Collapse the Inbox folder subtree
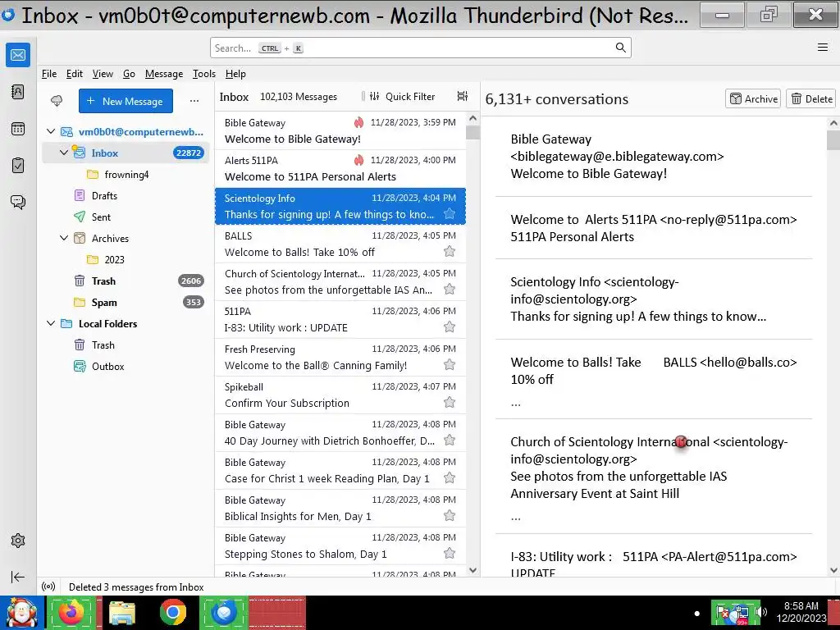 pos(64,153)
